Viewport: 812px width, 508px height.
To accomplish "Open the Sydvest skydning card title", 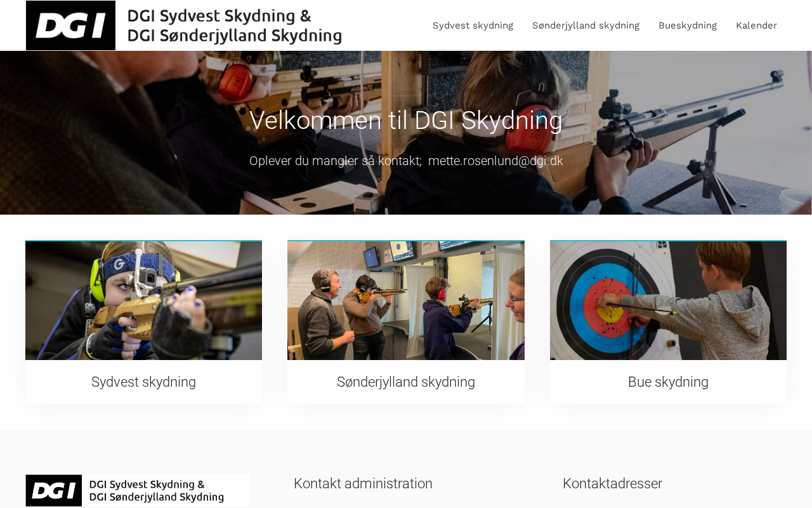I will [x=143, y=382].
